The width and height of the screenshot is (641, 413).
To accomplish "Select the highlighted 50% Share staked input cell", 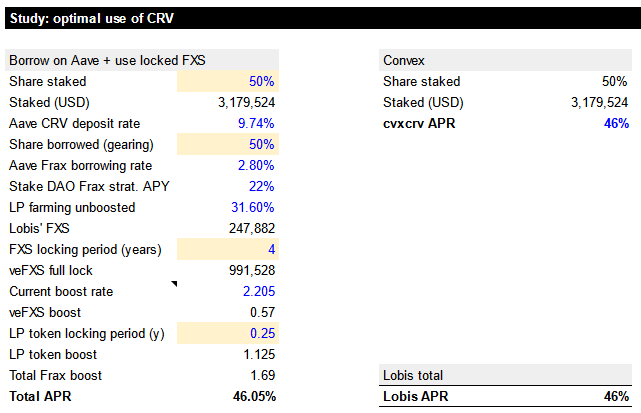I will click(x=228, y=81).
